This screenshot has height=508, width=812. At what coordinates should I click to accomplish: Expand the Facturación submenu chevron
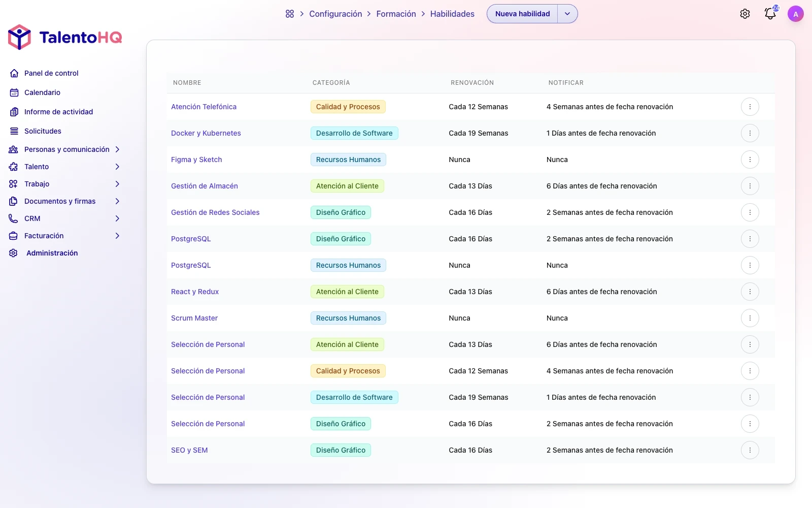pos(117,236)
